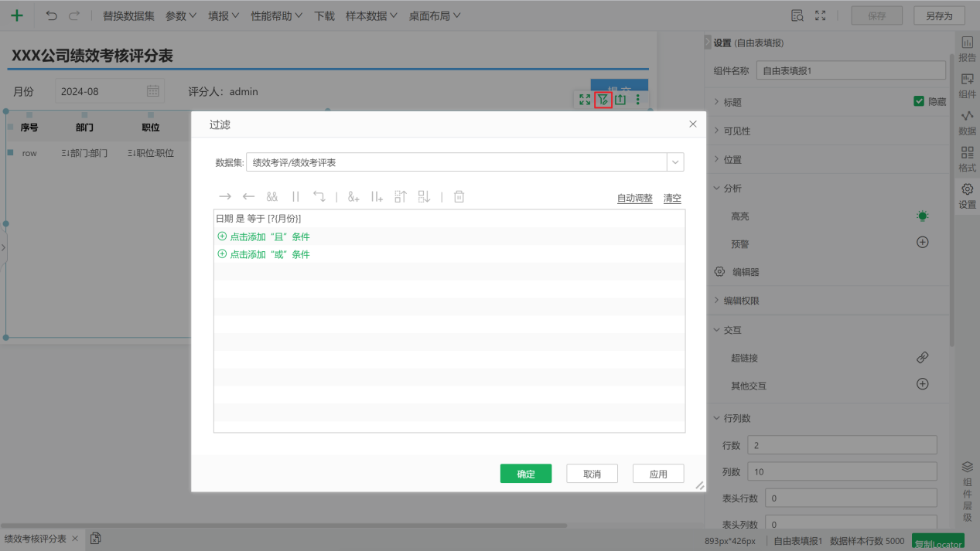Image resolution: width=980 pixels, height=551 pixels.
Task: Click the 高亮 highlight bulb icon
Action: point(922,216)
